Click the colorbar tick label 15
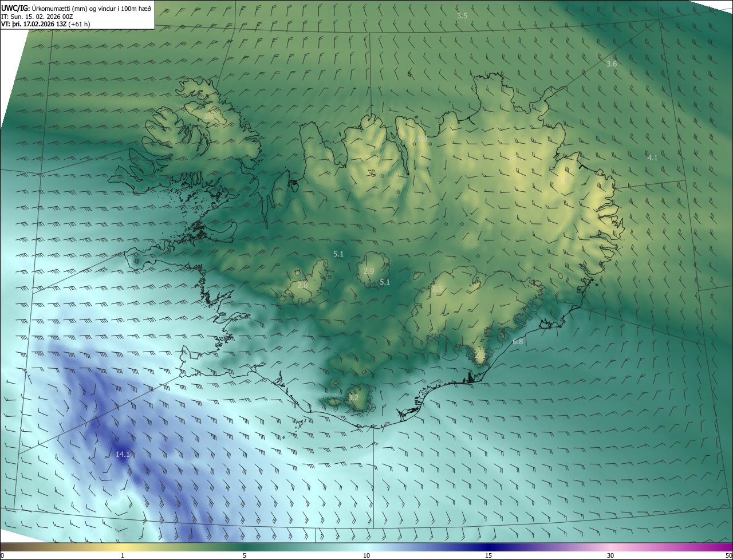This screenshot has width=733, height=560. (x=488, y=555)
